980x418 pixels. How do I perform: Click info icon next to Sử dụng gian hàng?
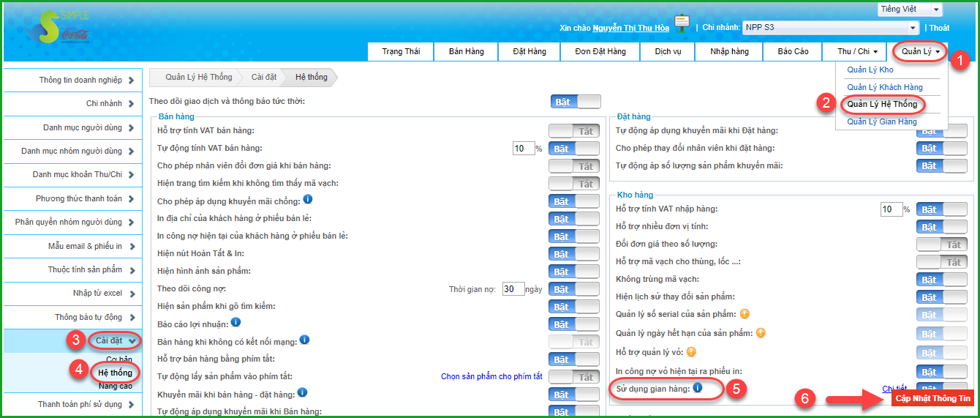698,388
